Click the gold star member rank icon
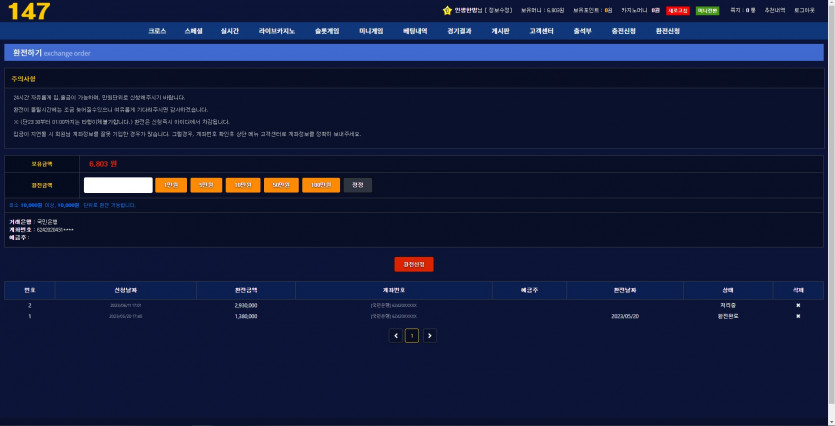The width and height of the screenshot is (835, 426). (x=447, y=10)
